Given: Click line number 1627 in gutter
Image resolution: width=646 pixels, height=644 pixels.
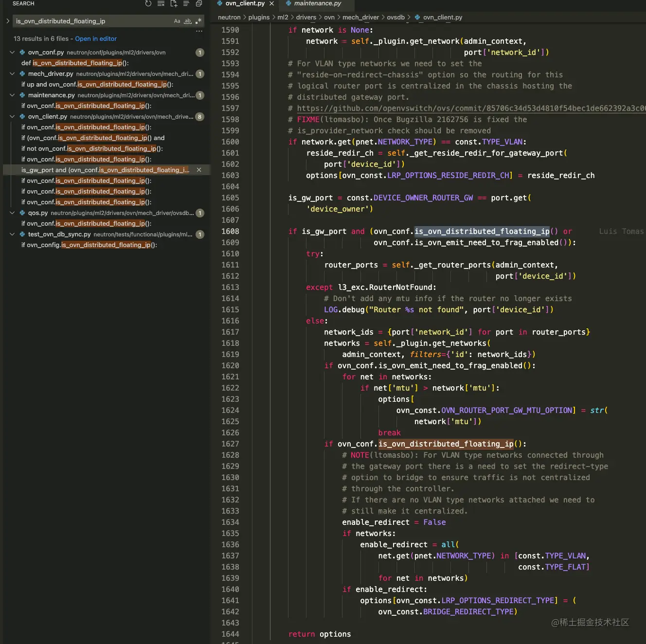Looking at the screenshot, I should coord(230,444).
